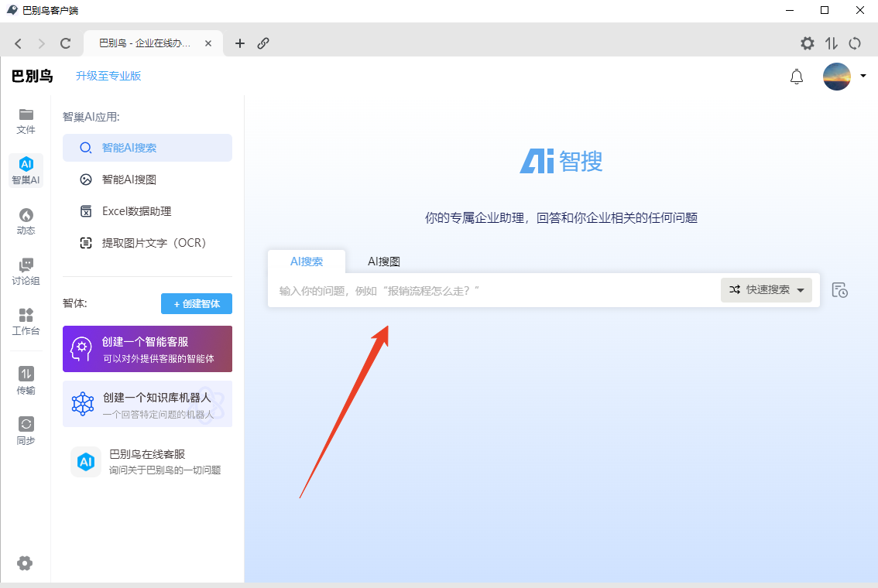Switch to the AI搜图 tab
This screenshot has width=878, height=588.
click(383, 262)
